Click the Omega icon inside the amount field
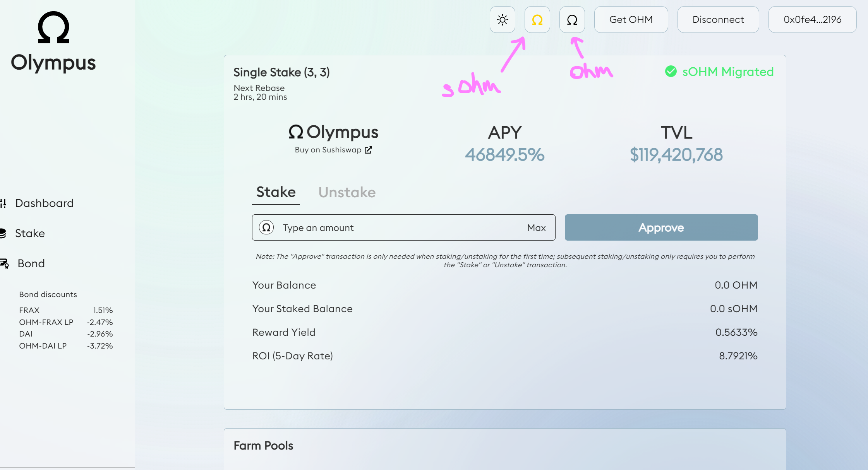Screen dimensions: 868x470 click(266, 227)
